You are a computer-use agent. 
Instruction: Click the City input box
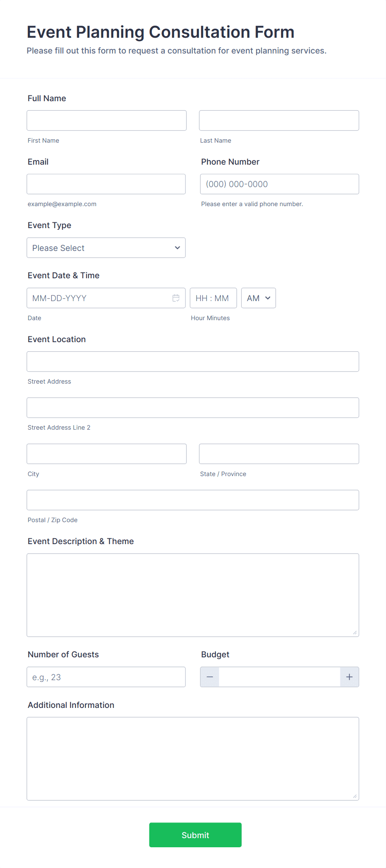point(106,454)
